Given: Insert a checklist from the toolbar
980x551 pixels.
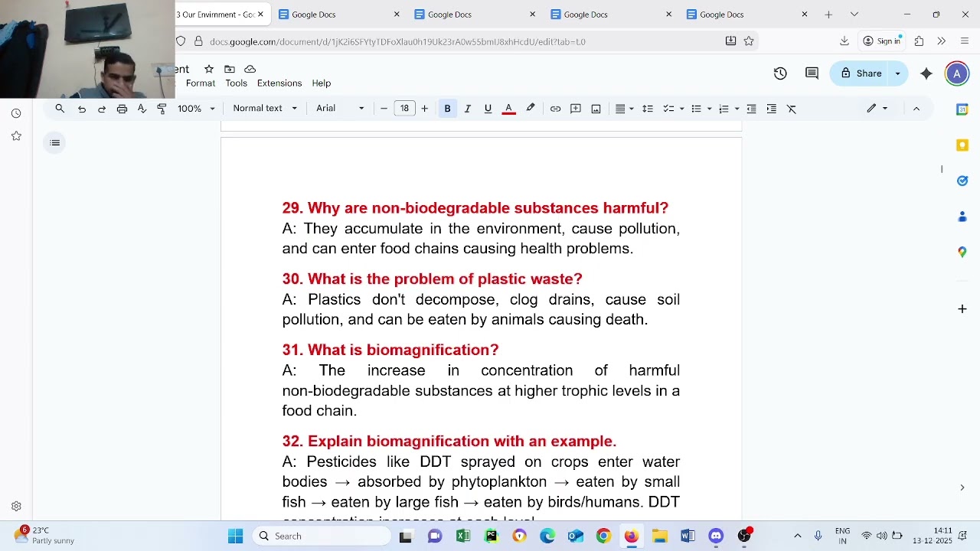Looking at the screenshot, I should pyautogui.click(x=668, y=109).
